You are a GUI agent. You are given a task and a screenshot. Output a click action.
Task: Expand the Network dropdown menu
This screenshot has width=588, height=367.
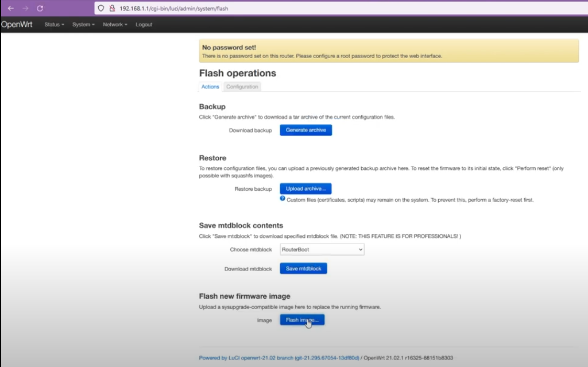click(x=115, y=25)
